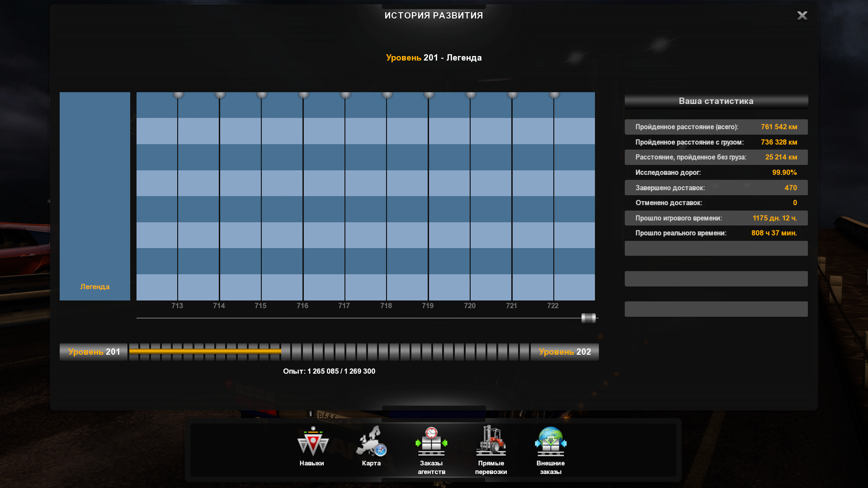
Task: Click the Уровень 201 label on progress bar
Action: click(x=94, y=352)
